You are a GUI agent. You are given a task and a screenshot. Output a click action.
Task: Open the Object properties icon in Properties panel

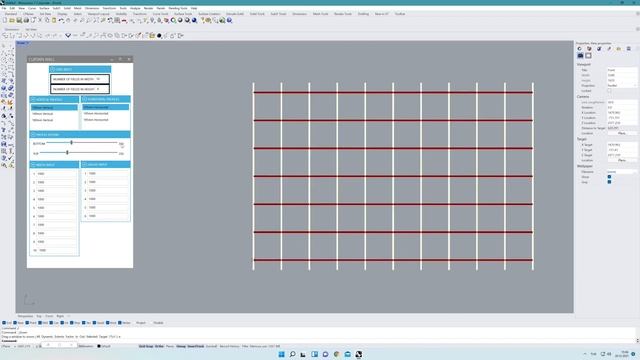[x=580, y=49]
